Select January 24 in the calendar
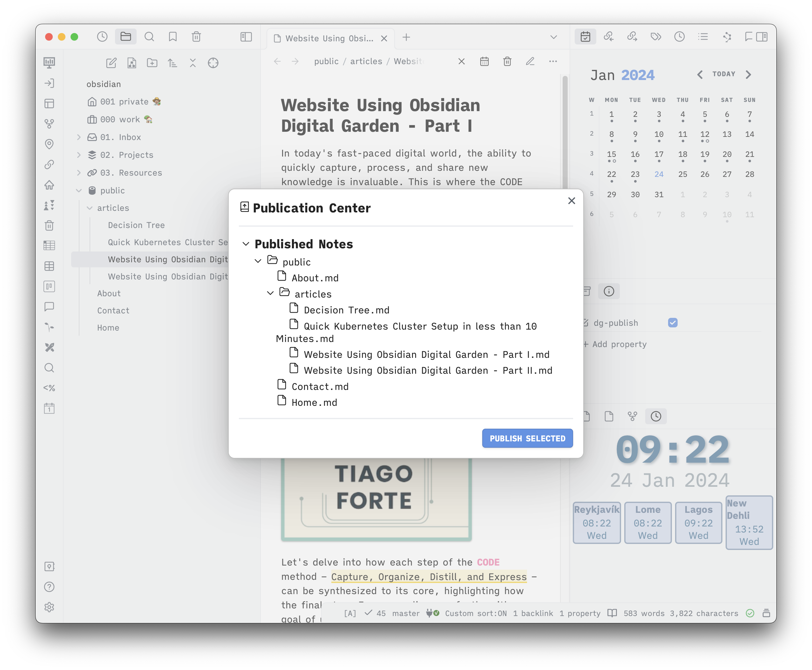 click(659, 174)
